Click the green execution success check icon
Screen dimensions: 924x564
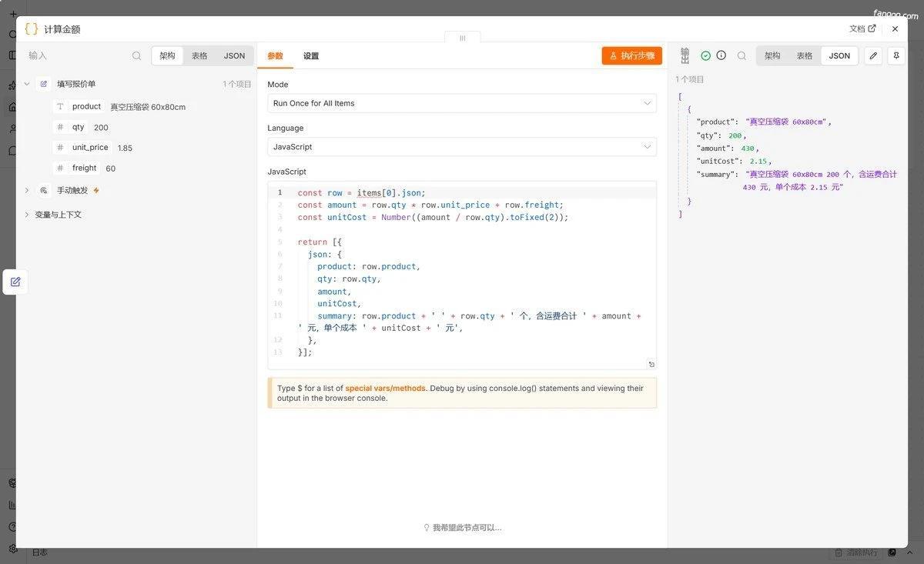(x=705, y=55)
